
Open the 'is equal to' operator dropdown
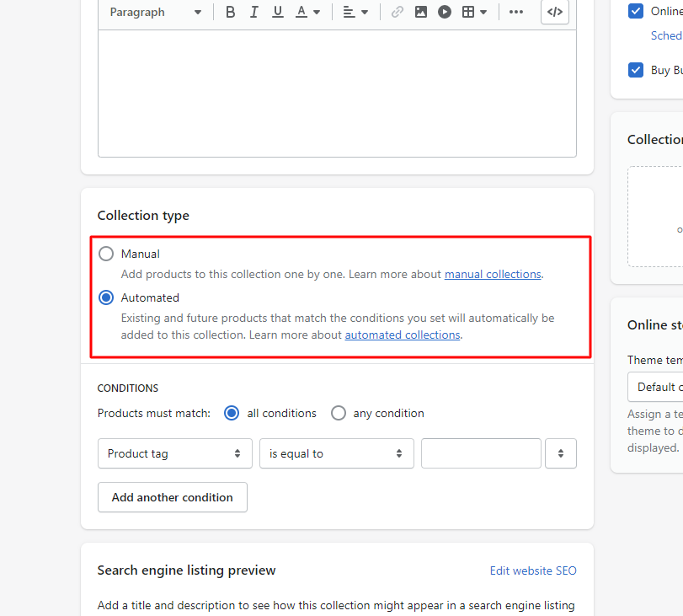click(336, 453)
